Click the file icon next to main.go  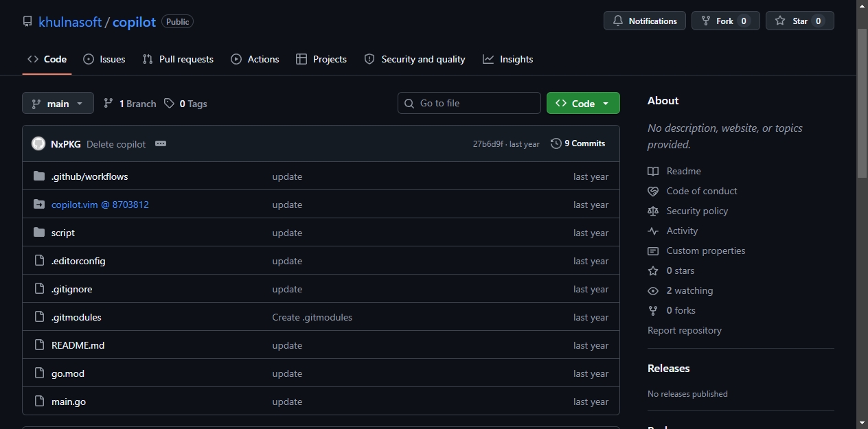pyautogui.click(x=39, y=402)
